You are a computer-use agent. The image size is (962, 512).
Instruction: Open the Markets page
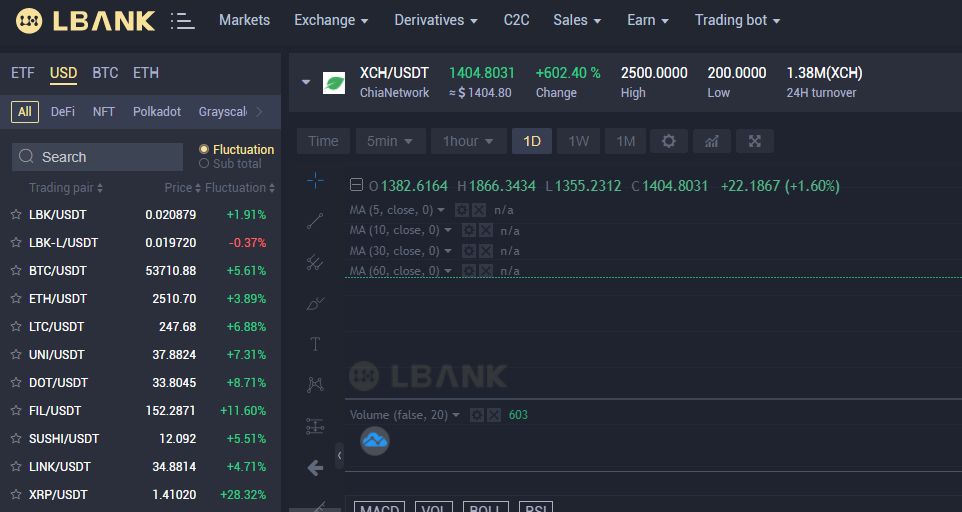tap(244, 20)
